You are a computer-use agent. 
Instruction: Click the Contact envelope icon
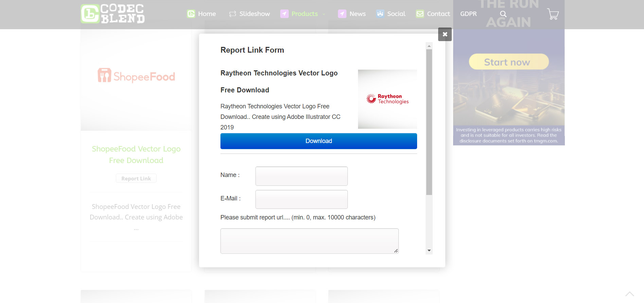point(420,14)
